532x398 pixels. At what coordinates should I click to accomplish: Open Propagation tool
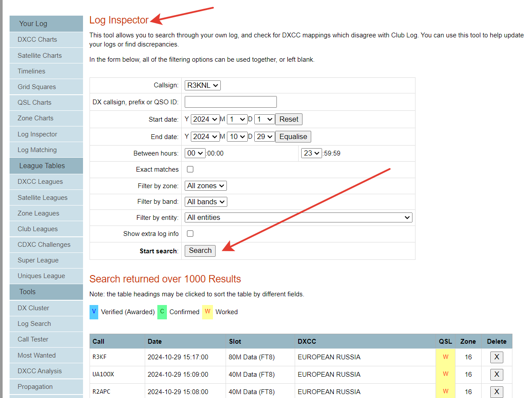tap(46, 387)
